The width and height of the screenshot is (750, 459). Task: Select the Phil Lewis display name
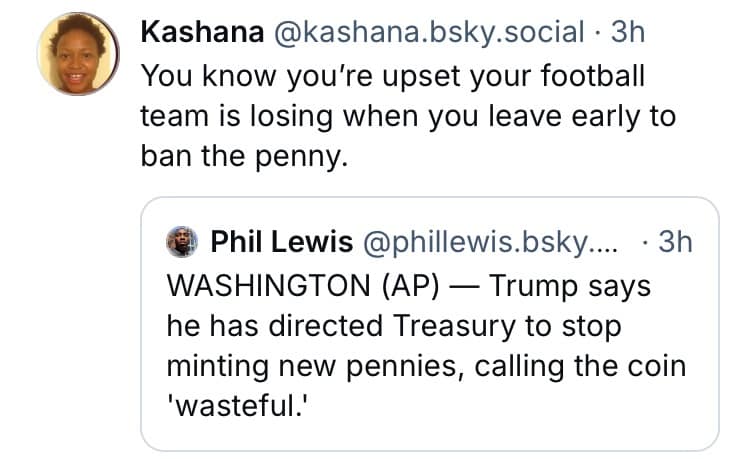282,241
